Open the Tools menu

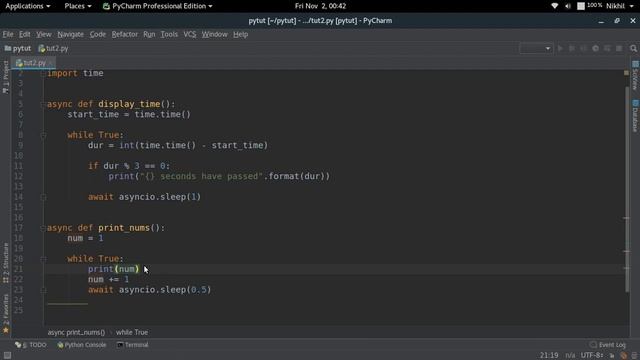tap(169, 34)
